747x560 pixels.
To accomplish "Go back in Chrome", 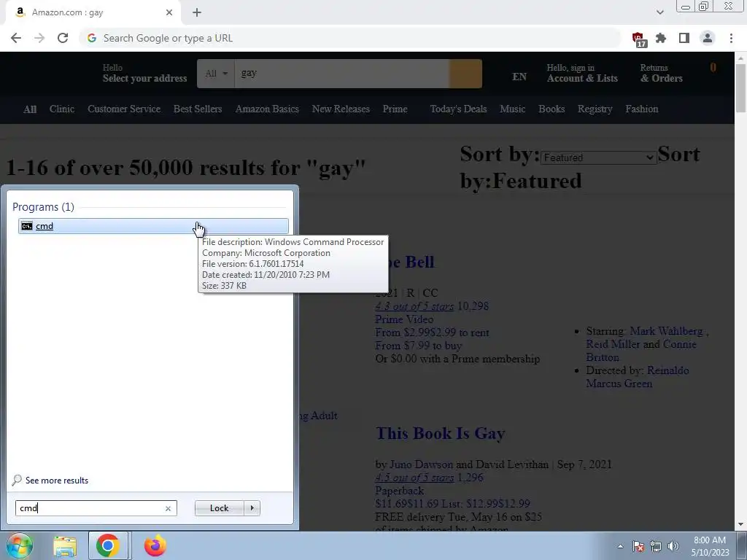I will point(16,38).
